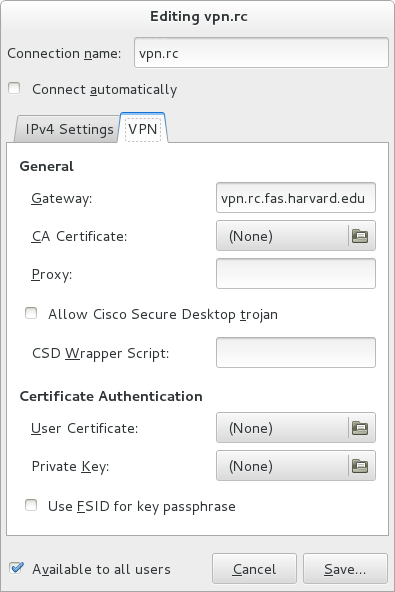The image size is (395, 592).
Task: Edit the Connection name field
Action: (261, 52)
